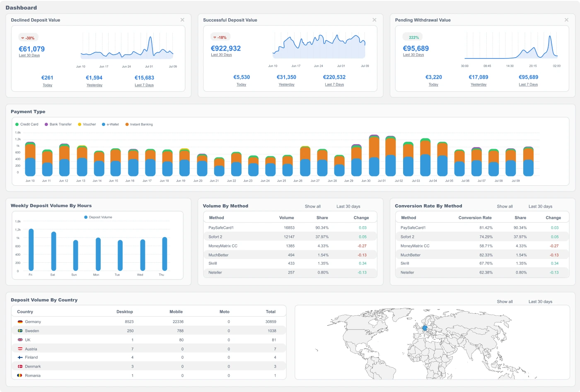Click the UK flag icon
This screenshot has width=580, height=392.
pyautogui.click(x=20, y=340)
